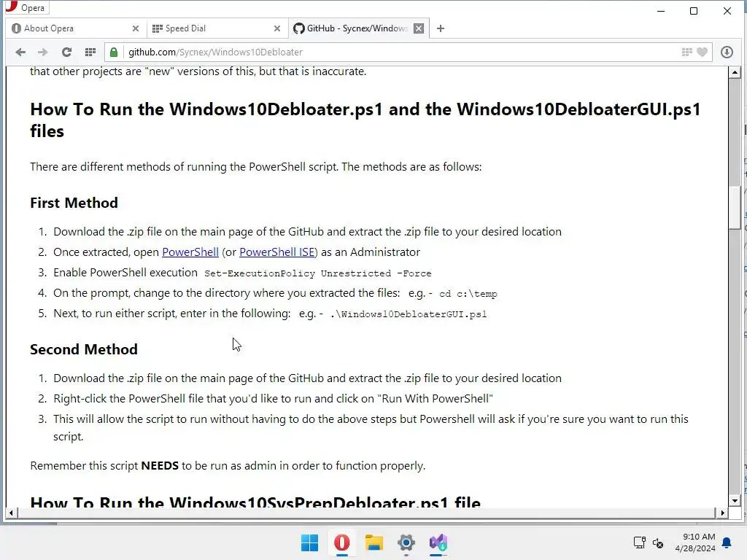
Task: Open the Windows Start button
Action: 309,542
